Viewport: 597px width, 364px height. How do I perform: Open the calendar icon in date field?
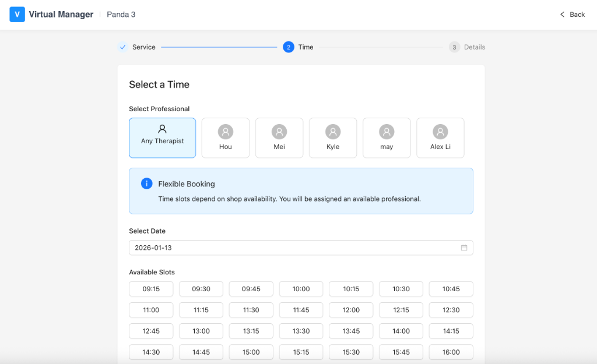[463, 248]
